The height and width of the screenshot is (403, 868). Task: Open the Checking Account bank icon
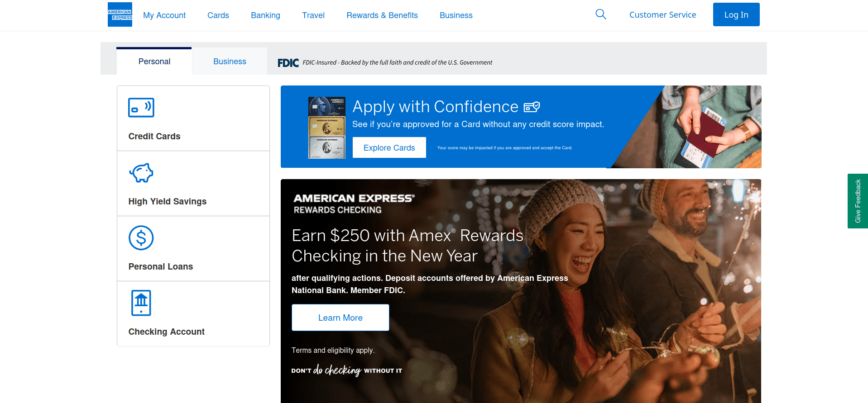141,303
